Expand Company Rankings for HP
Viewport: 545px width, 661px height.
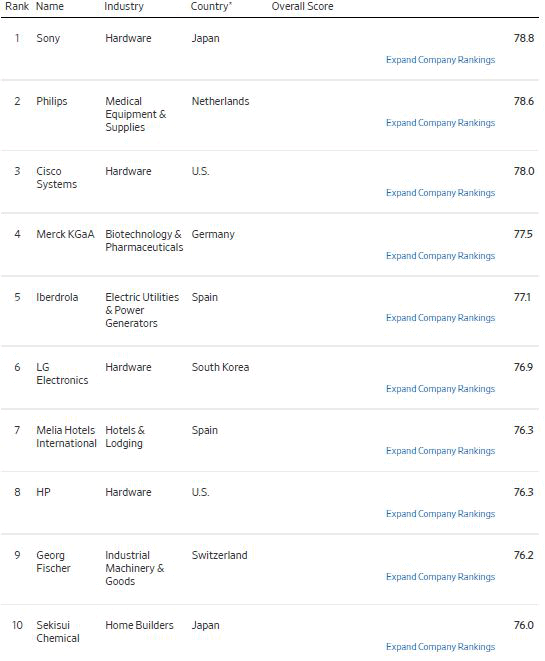(x=440, y=514)
